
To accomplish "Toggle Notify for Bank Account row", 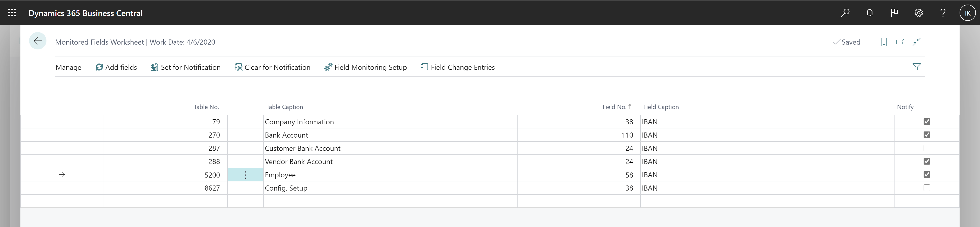I will [927, 135].
